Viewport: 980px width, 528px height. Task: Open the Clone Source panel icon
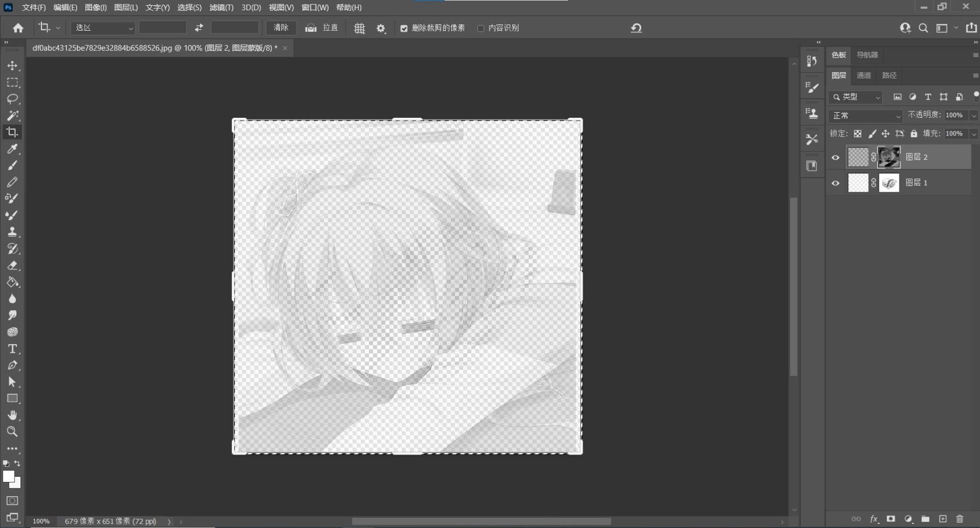click(x=812, y=113)
